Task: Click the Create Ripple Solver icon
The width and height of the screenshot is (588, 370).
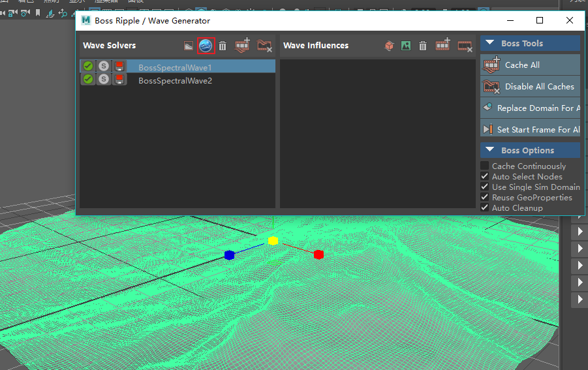Action: 188,46
